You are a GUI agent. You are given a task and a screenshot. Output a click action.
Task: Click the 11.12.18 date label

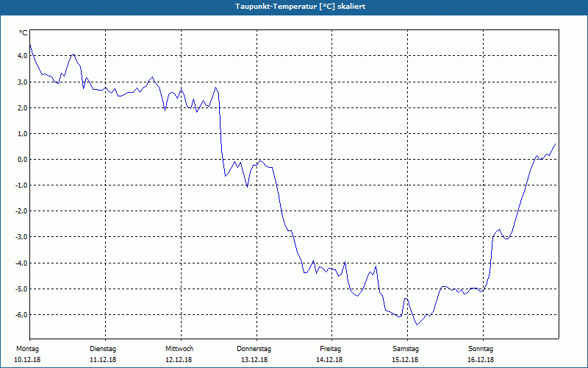(x=103, y=360)
